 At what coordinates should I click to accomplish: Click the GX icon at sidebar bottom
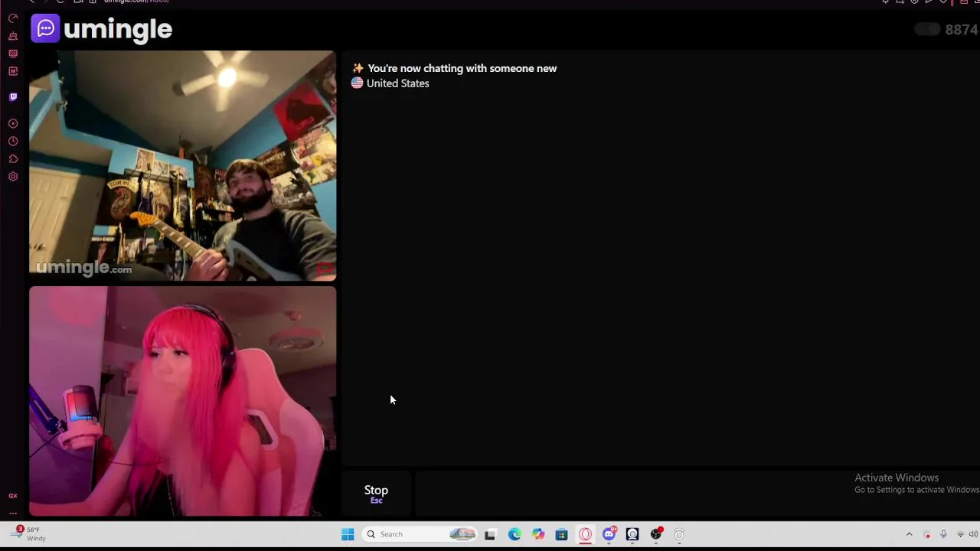tap(13, 496)
